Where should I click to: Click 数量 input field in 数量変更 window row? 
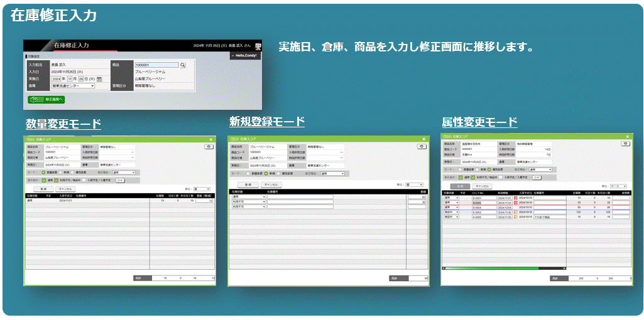(x=204, y=200)
